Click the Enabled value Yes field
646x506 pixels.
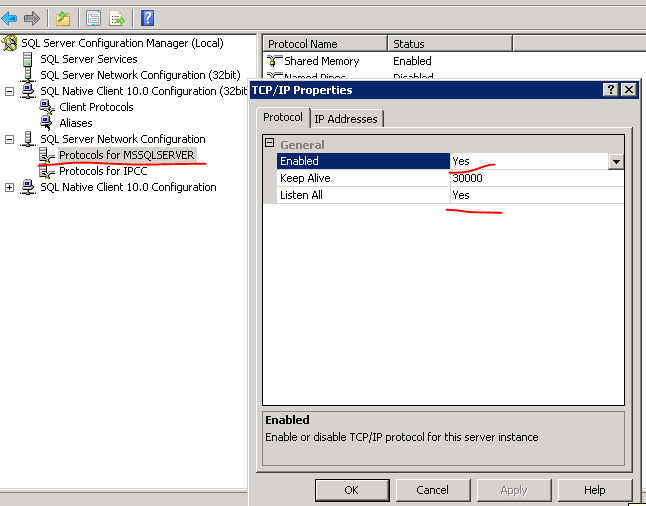529,161
